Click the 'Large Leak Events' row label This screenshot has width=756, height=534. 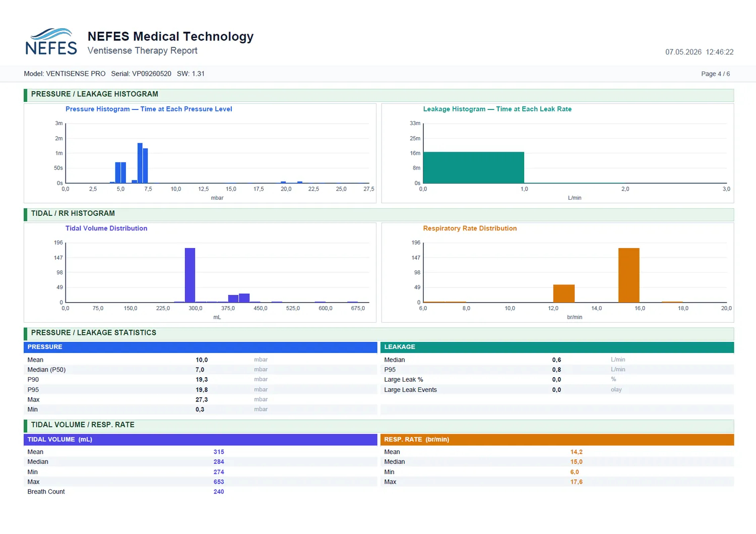[410, 390]
